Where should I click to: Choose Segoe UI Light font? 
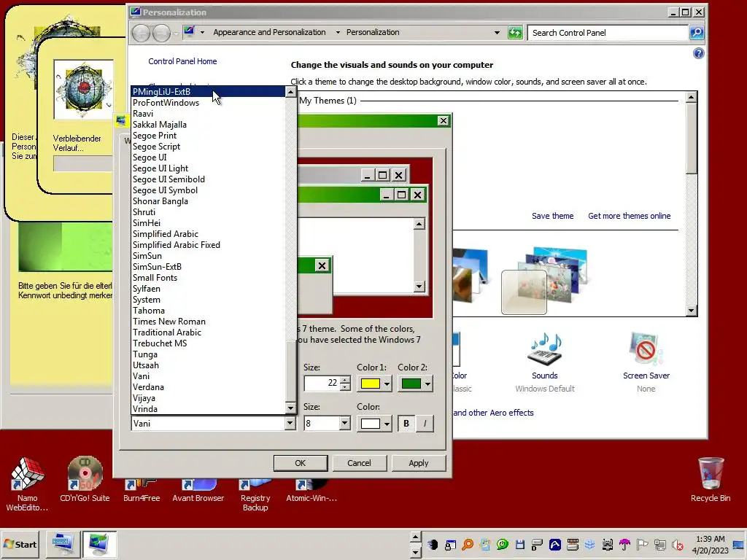click(209, 168)
